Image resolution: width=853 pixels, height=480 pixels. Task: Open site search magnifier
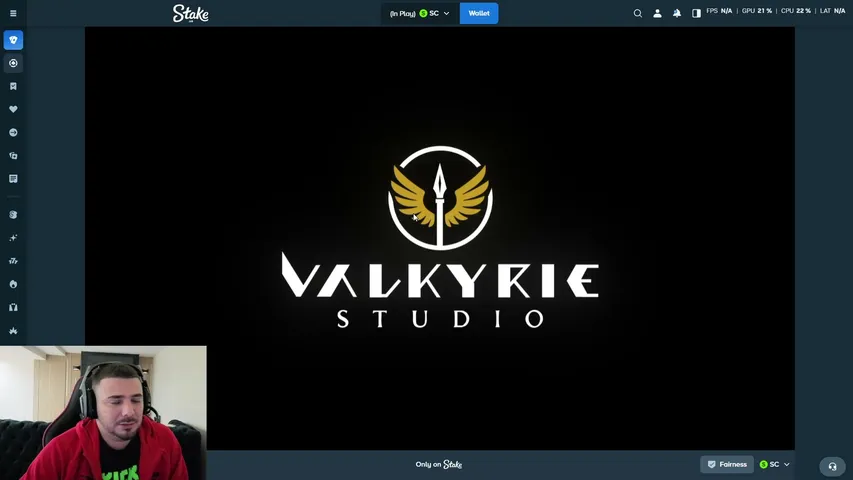pos(638,13)
